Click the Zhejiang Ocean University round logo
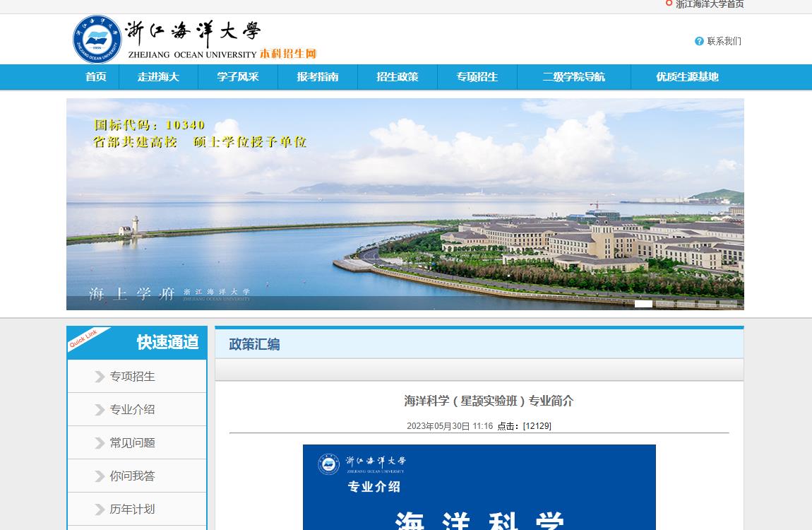The image size is (812, 530). [97, 40]
